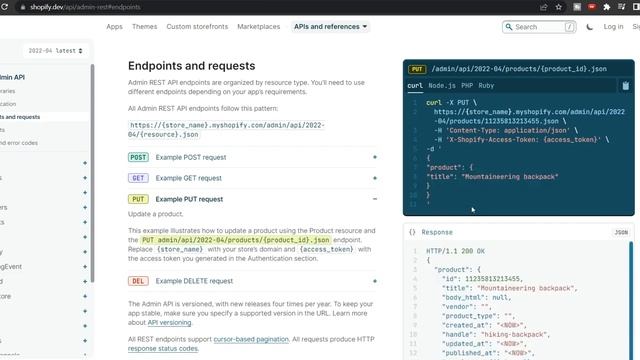This screenshot has width=640, height=360.
Task: Open Custom storefronts navigation link
Action: point(197,27)
